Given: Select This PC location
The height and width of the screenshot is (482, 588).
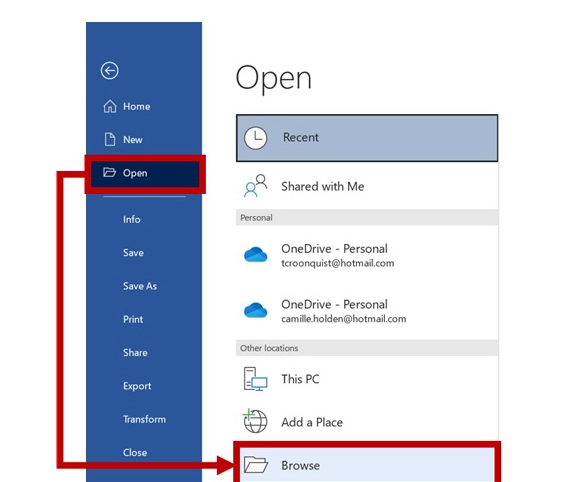Looking at the screenshot, I should (x=367, y=379).
